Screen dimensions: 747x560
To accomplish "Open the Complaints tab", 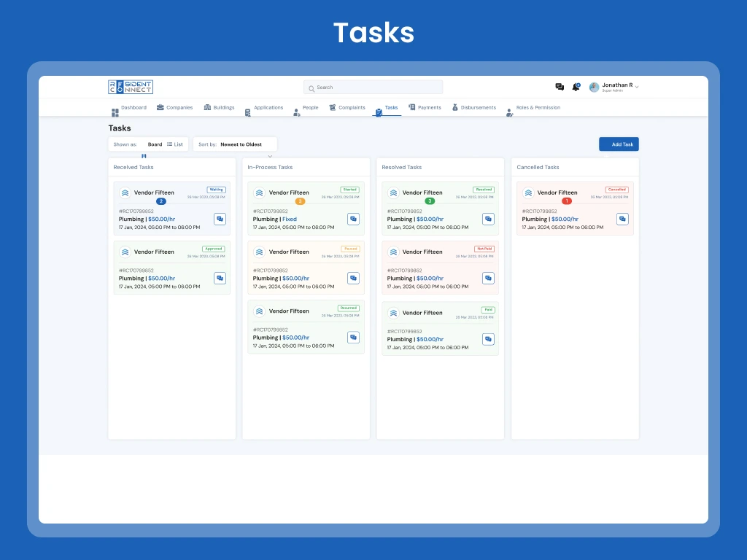I will [x=347, y=108].
